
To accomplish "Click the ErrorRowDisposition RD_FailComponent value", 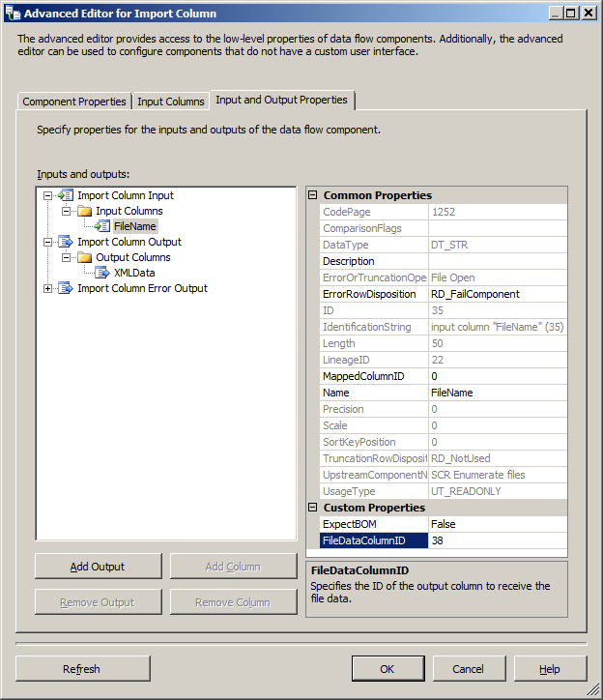I will coord(498,294).
